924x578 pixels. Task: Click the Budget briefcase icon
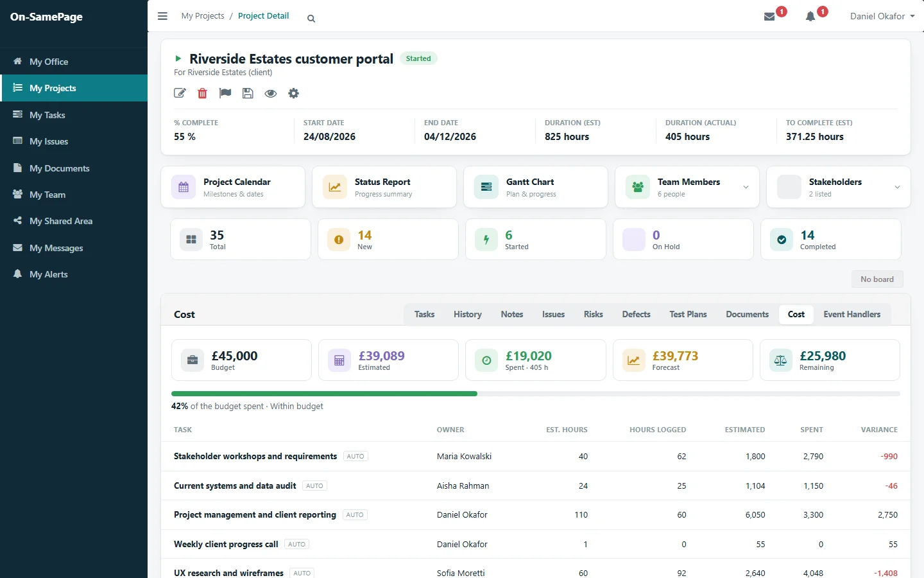click(192, 360)
